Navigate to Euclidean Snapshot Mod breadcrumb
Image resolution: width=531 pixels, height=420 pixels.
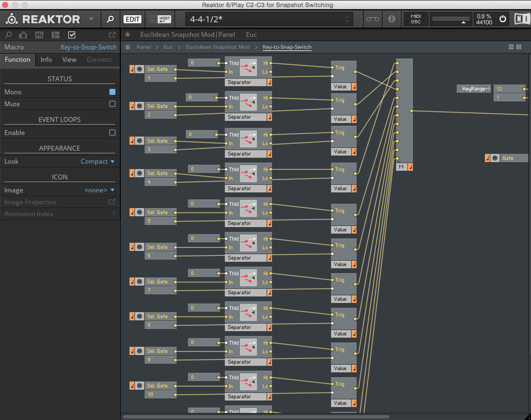(x=218, y=47)
